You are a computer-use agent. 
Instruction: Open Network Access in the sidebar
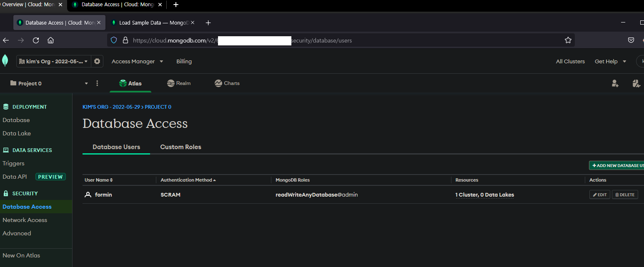(x=25, y=220)
